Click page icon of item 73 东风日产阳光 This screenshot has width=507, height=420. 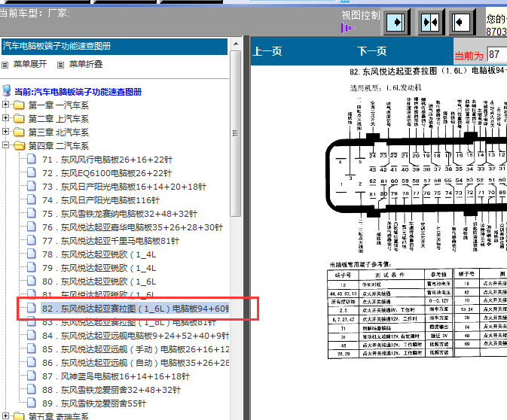click(x=32, y=186)
